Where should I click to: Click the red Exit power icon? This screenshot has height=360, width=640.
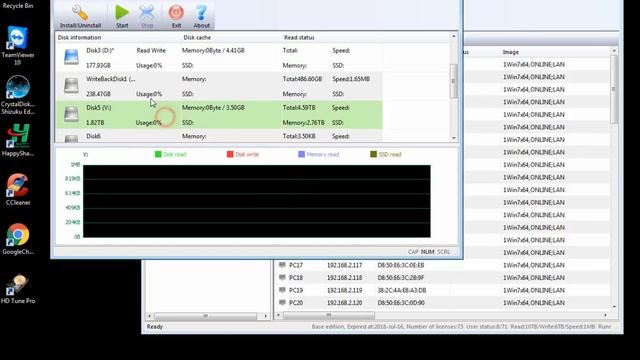click(x=176, y=13)
